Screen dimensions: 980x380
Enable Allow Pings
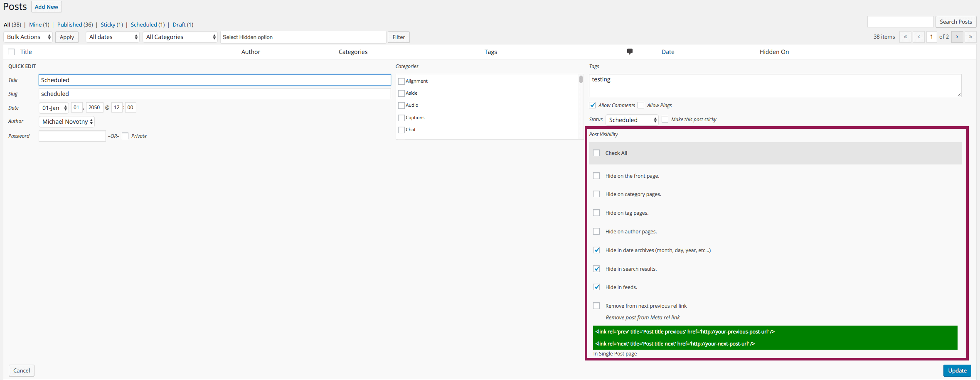(641, 105)
